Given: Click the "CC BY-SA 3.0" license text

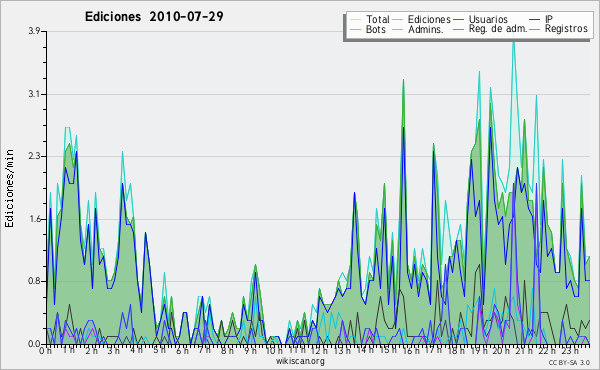Looking at the screenshot, I should coord(569,363).
